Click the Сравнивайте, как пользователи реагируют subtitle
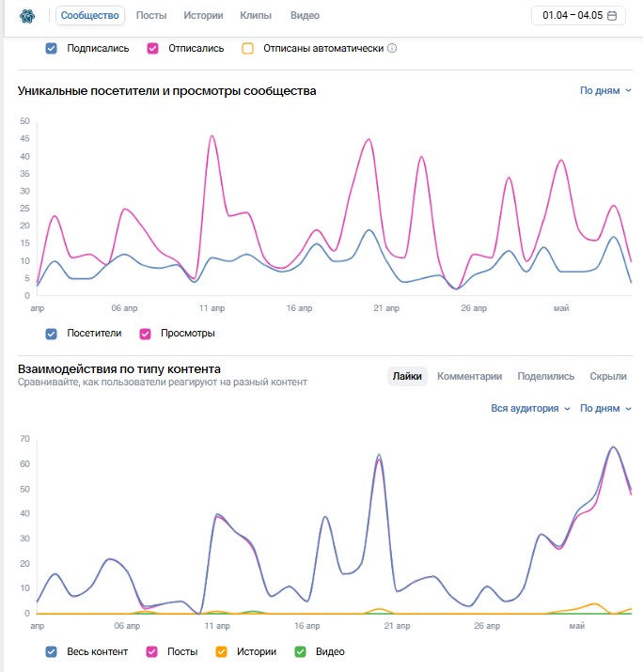Screen dimensions: 643x672 coord(163,383)
